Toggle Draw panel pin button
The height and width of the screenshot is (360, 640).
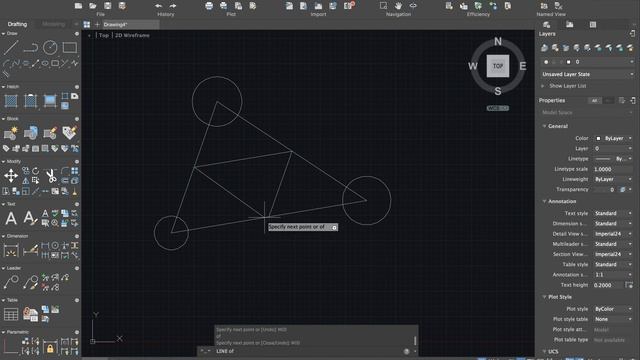point(77,34)
